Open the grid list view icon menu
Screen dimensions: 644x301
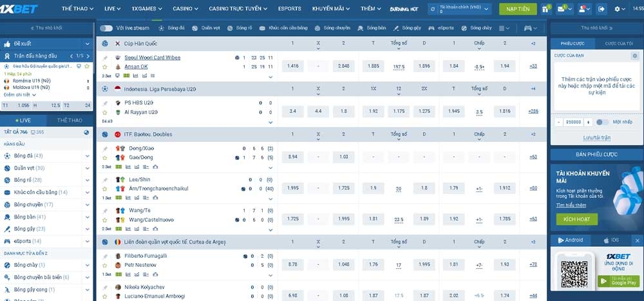point(504,28)
